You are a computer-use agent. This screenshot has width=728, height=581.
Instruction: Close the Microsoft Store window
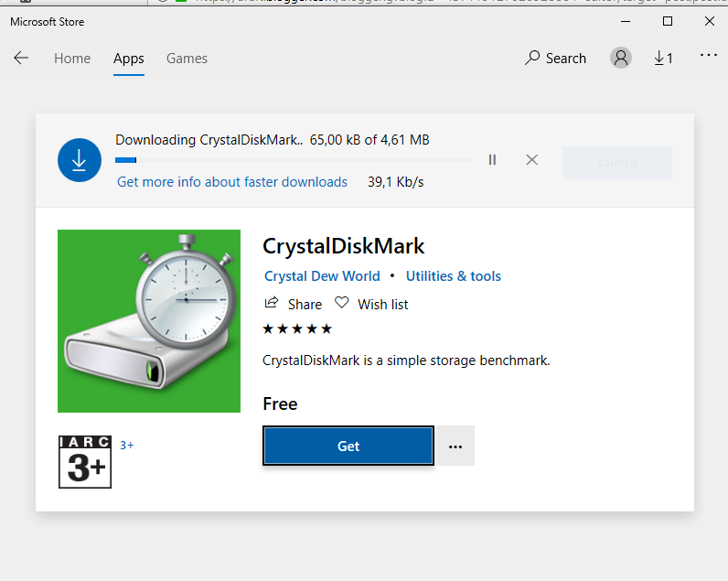[x=710, y=21]
